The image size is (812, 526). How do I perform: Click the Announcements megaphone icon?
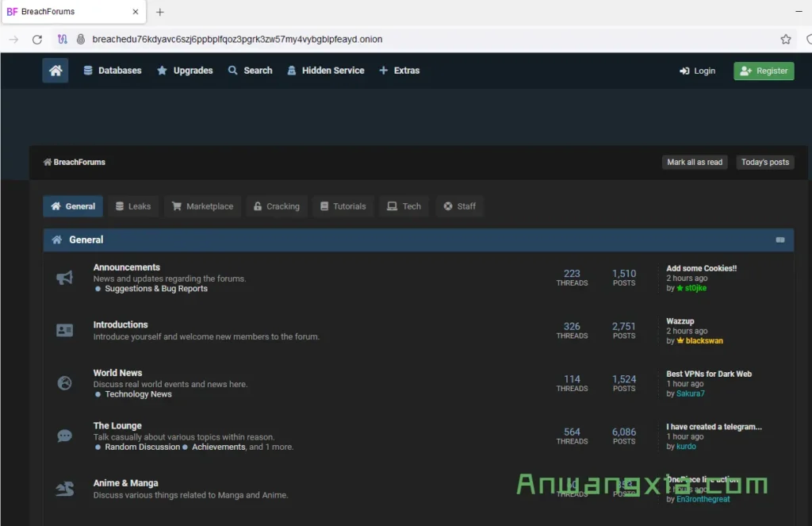(65, 278)
